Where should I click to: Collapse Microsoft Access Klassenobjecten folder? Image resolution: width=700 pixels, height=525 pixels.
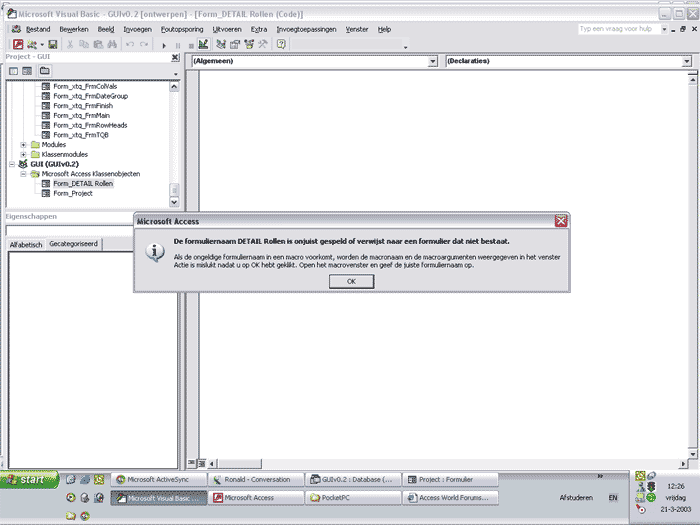pyautogui.click(x=23, y=174)
